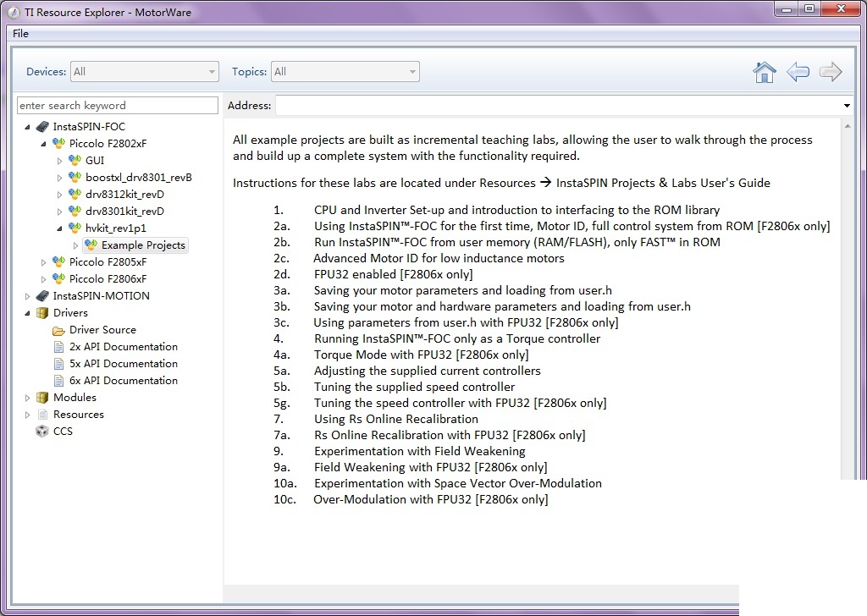Expand the Resources tree node

[x=27, y=415]
